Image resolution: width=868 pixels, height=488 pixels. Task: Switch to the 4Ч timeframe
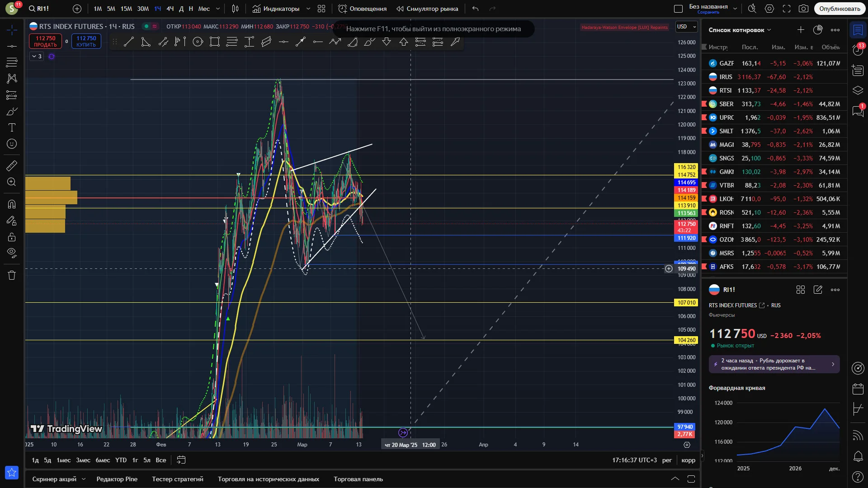click(x=170, y=9)
